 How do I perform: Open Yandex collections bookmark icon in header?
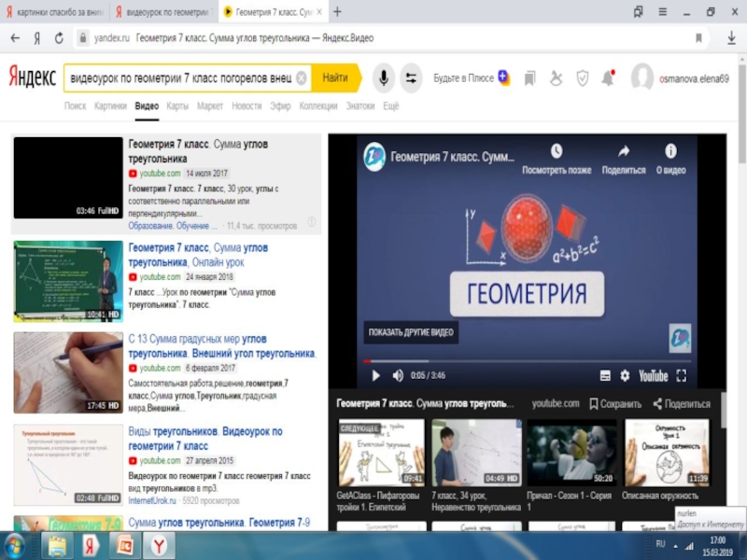pos(529,78)
